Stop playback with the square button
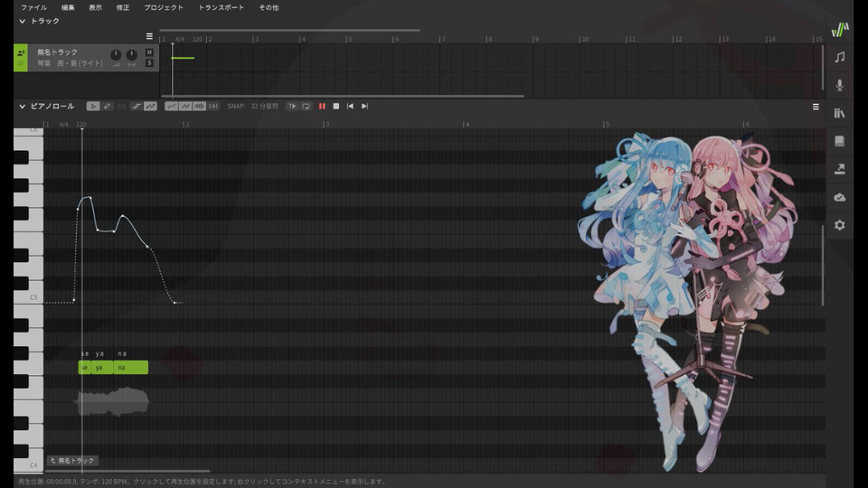The height and width of the screenshot is (488, 868). click(x=336, y=107)
